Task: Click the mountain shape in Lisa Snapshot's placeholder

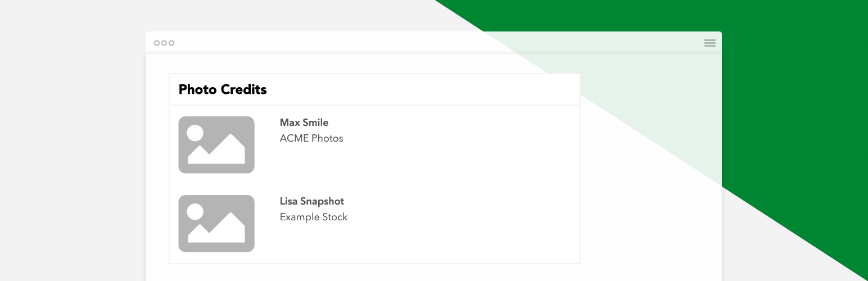Action: 216,229
